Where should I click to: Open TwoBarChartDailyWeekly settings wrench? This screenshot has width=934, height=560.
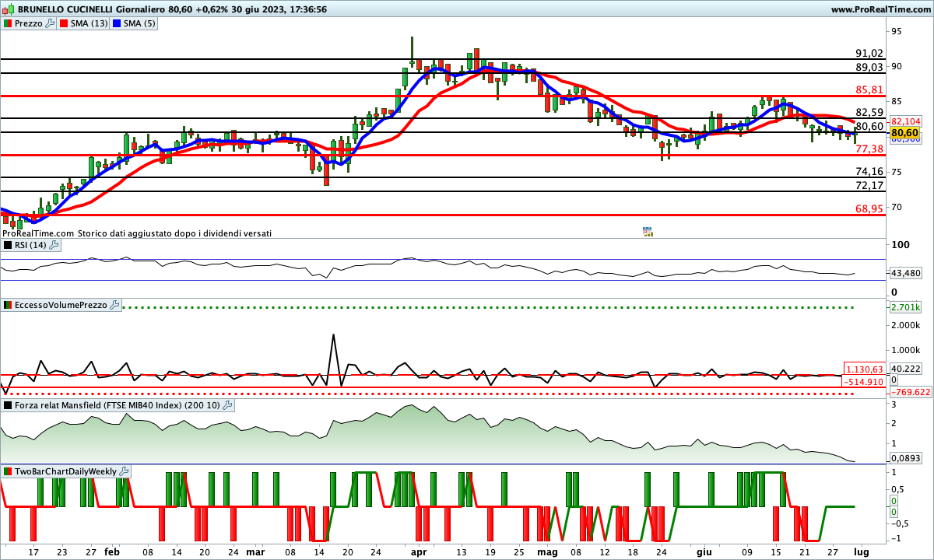click(124, 471)
